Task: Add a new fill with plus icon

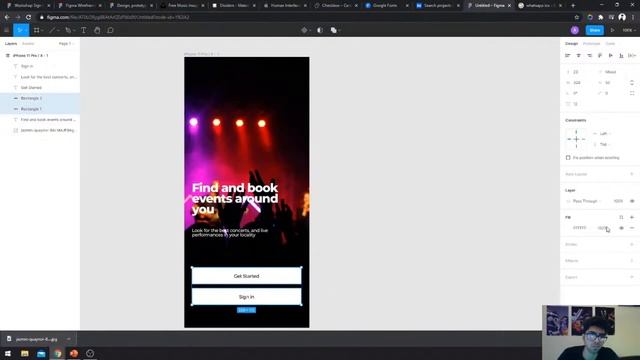Action: pyautogui.click(x=632, y=217)
